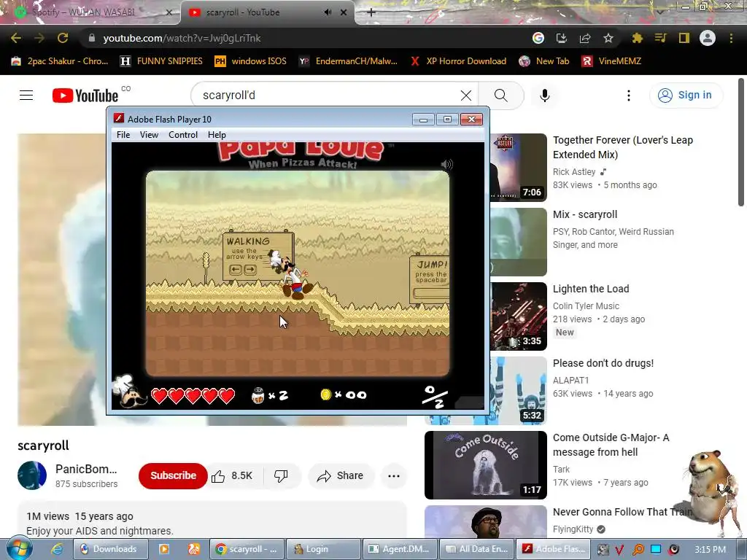Switch to the Agent.DM... taskbar window

(x=399, y=549)
